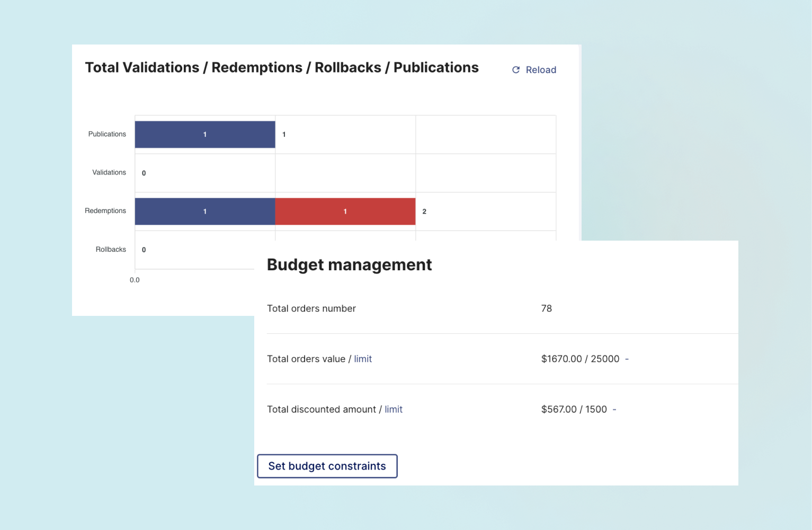Screen dimensions: 812x530
Task: Click the dash icon beside $1670.00 / 25000
Action: 628,359
